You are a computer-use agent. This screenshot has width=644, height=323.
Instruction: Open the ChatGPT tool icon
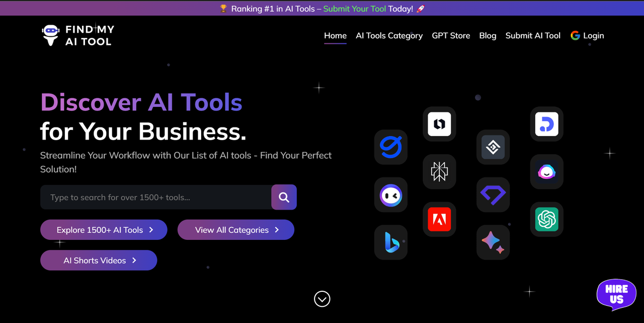(547, 219)
